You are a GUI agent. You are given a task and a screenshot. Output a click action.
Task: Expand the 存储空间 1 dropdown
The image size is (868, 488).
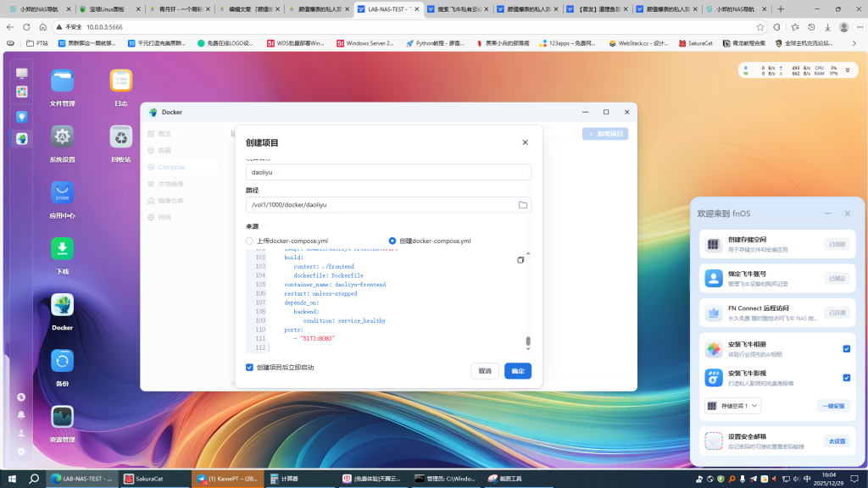[732, 406]
